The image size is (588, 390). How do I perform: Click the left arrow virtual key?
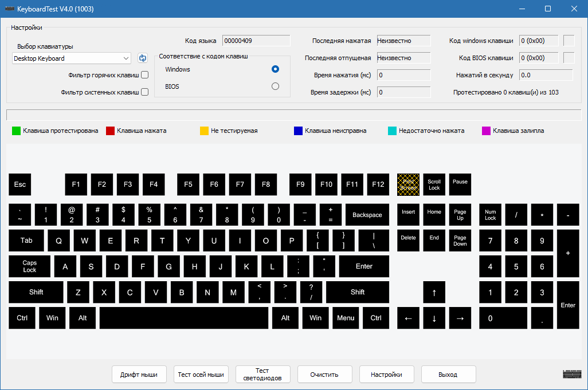408,318
